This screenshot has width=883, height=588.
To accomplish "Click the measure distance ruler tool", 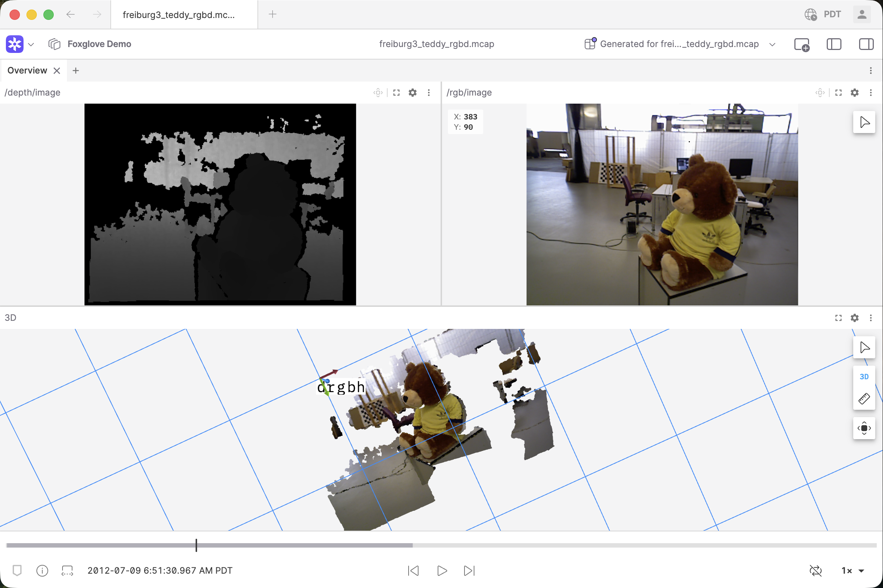I will point(864,399).
